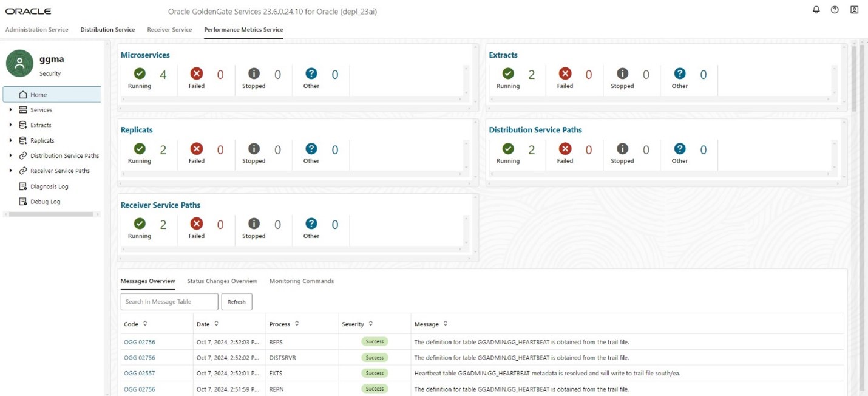
Task: Sort table by Code column
Action: pos(145,324)
